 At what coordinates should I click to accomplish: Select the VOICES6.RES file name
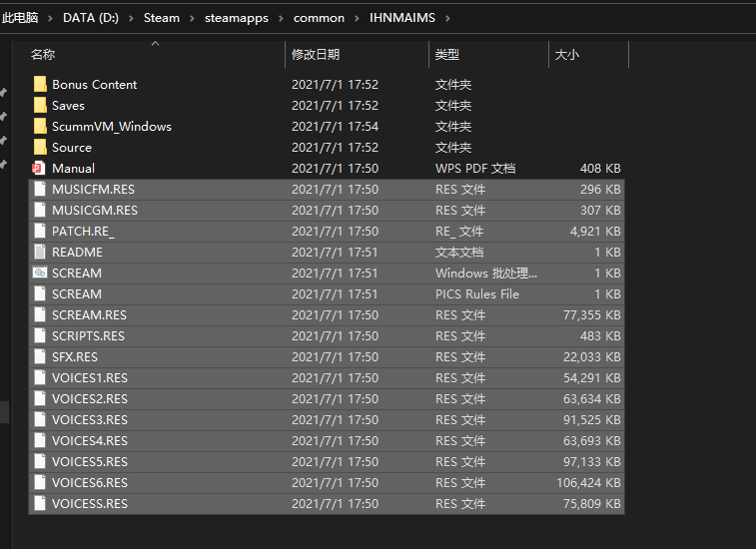coord(90,482)
